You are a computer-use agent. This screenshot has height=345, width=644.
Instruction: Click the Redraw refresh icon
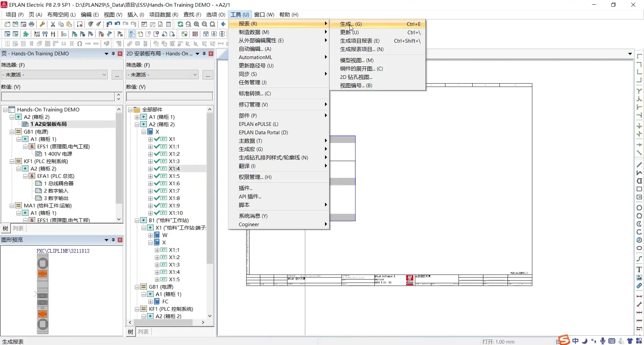[x=180, y=24]
